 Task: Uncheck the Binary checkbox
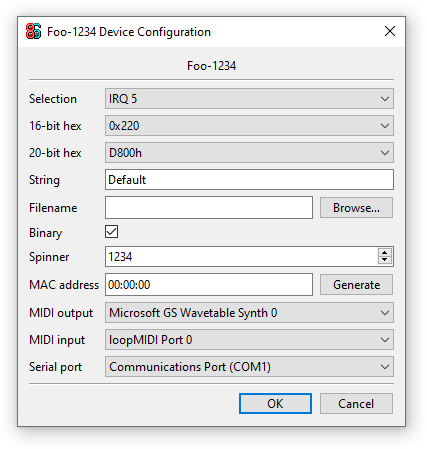tap(111, 232)
